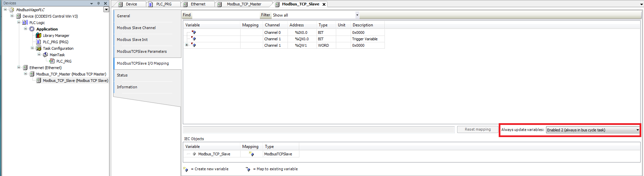Viewport: 644px width, 176px height.
Task: Open the Modbus Slave Channel page
Action: point(136,28)
